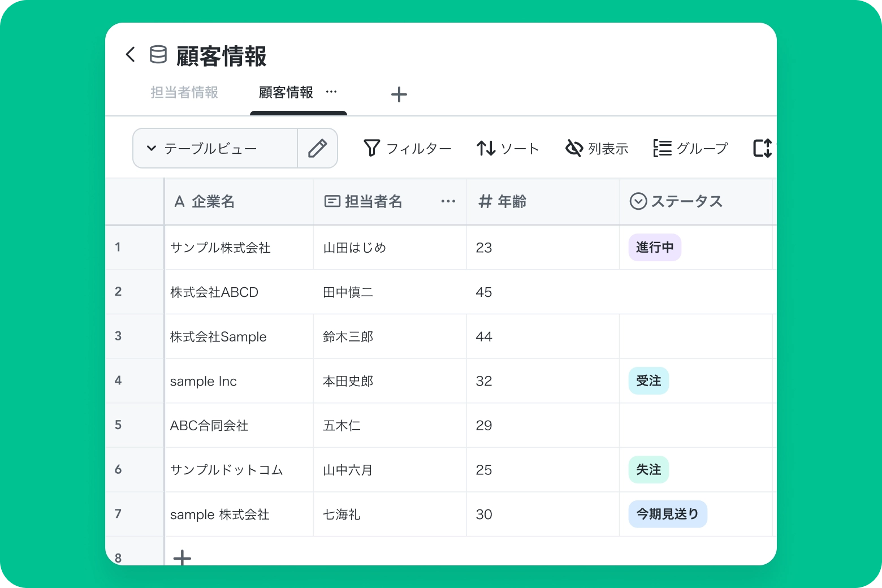
Task: Add new row with plus in row 8
Action: tap(182, 557)
